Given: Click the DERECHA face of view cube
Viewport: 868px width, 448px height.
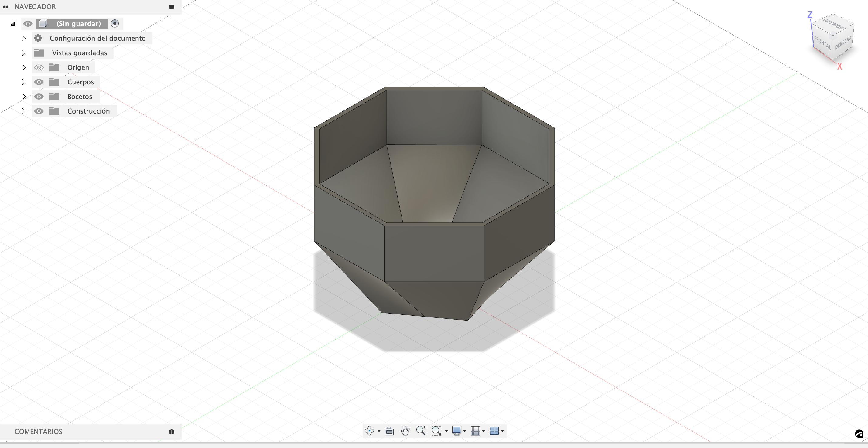Looking at the screenshot, I should 843,42.
